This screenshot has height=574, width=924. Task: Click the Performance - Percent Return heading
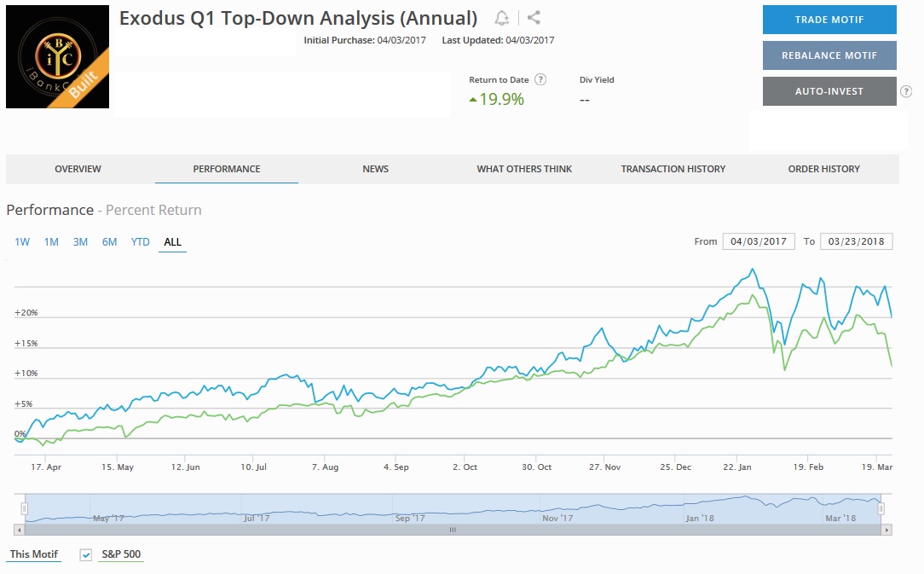pos(104,210)
